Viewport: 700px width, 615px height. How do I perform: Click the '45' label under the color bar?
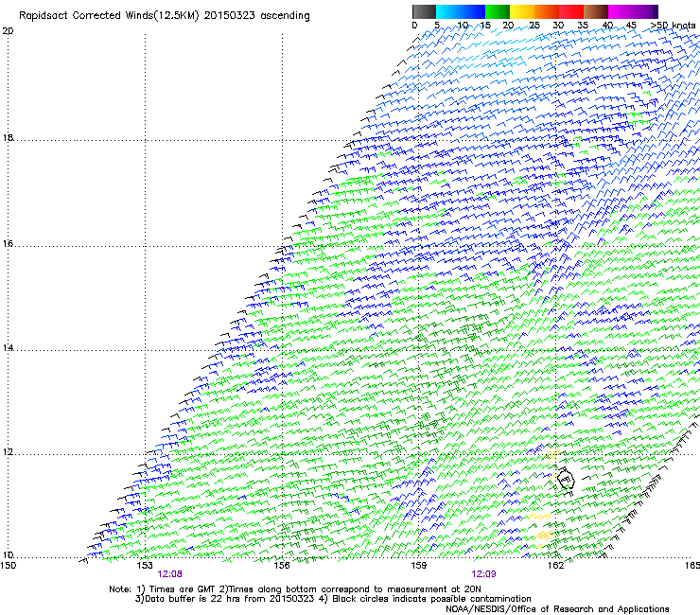coord(631,26)
